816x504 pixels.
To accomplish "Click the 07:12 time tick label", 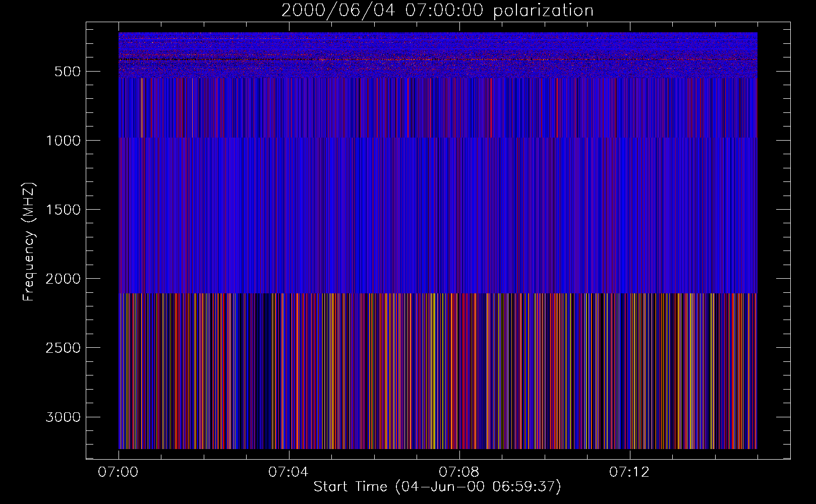I will tap(629, 472).
